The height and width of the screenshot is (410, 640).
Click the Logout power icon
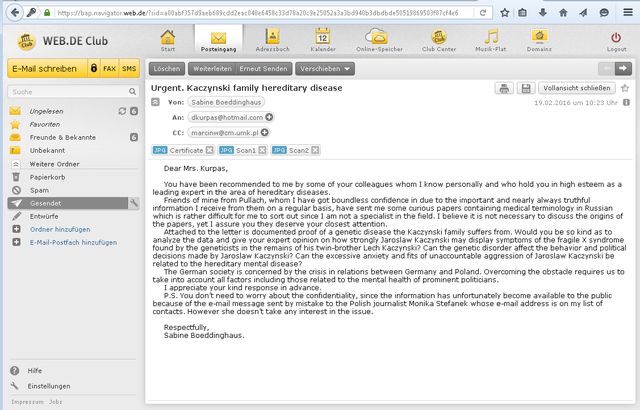coord(615,39)
